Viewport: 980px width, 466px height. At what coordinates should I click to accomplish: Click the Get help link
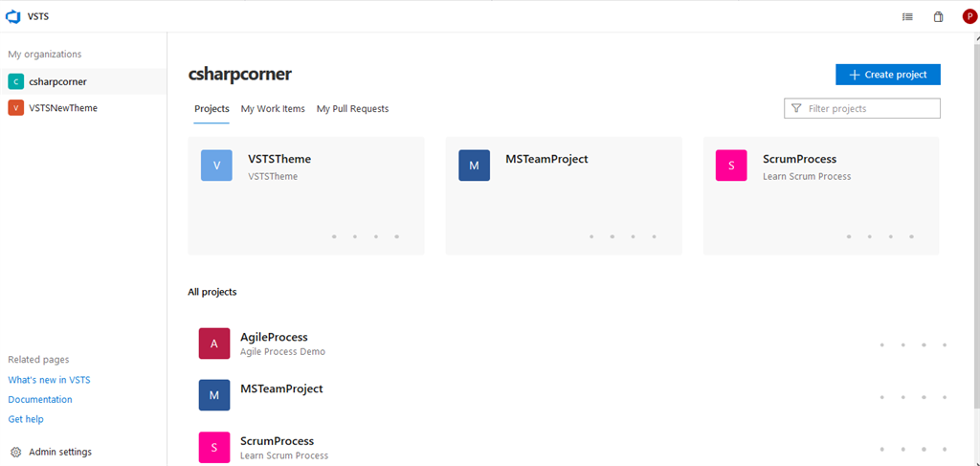click(26, 419)
